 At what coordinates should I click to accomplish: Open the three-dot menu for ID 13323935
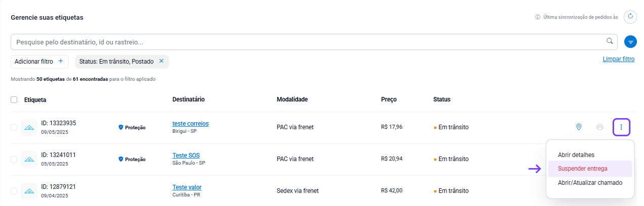pos(621,127)
